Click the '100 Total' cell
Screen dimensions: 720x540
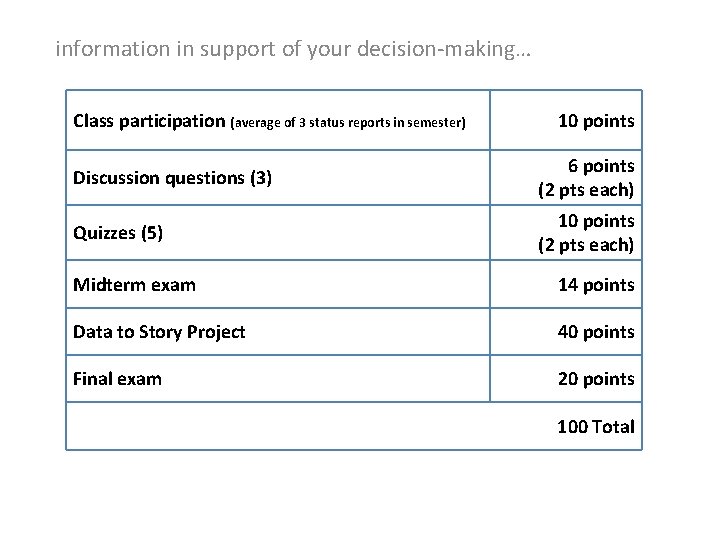[596, 427]
